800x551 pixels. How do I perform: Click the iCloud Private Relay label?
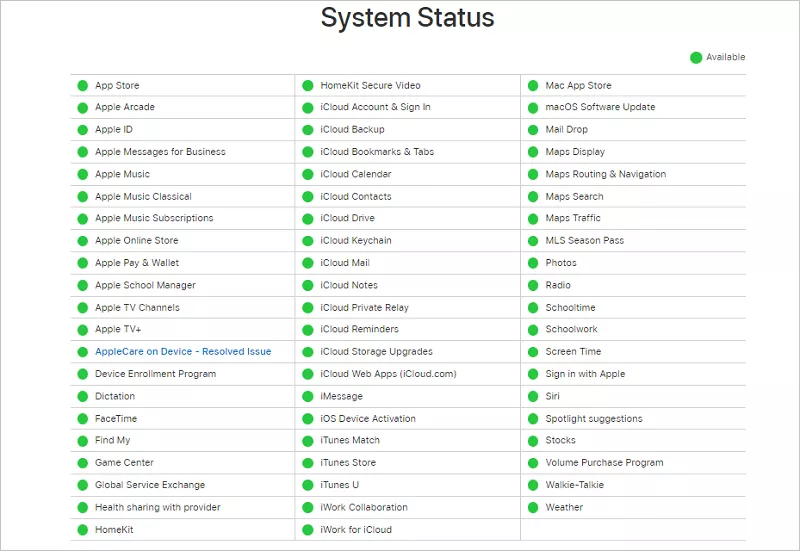coord(364,307)
